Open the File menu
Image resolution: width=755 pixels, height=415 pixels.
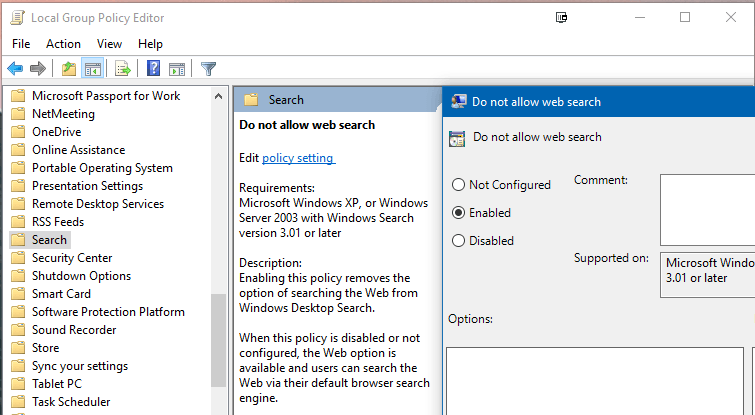click(x=21, y=44)
